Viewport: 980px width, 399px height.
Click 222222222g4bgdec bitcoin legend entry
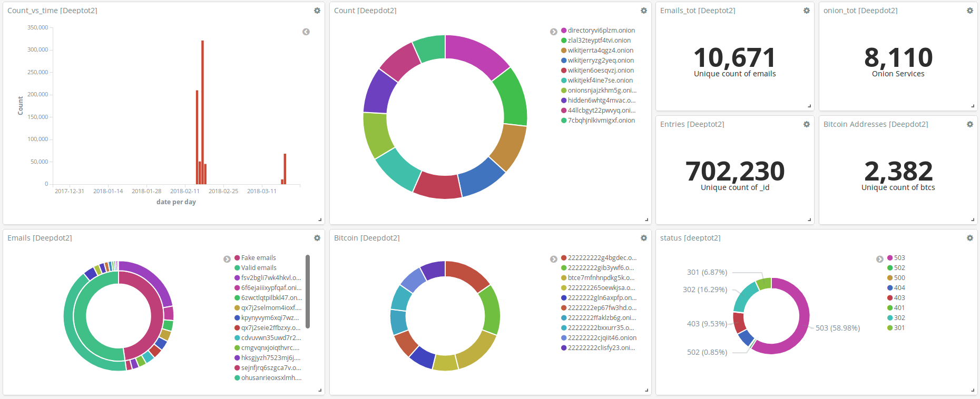click(x=599, y=258)
